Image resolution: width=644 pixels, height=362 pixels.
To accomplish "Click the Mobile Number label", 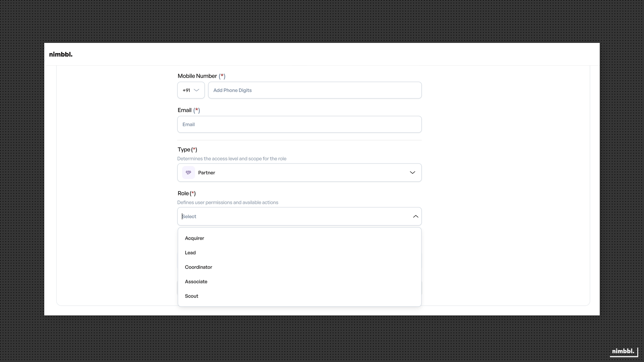I will pos(197,76).
